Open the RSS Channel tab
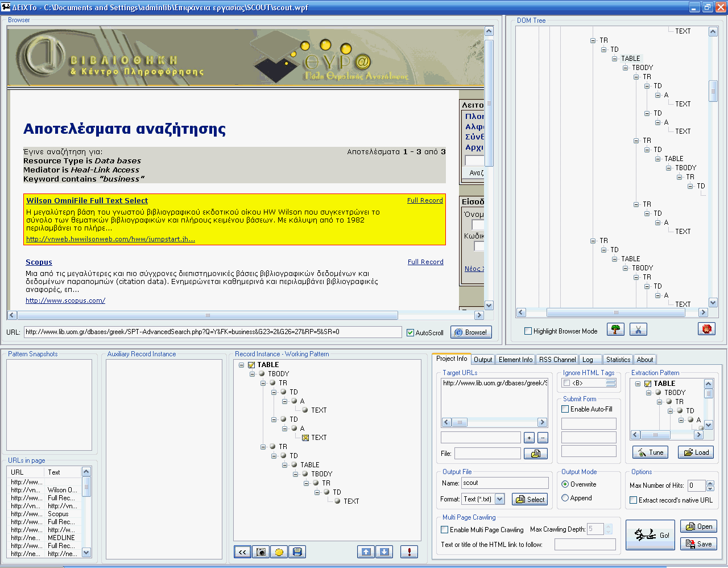This screenshot has width=728, height=568. point(557,360)
